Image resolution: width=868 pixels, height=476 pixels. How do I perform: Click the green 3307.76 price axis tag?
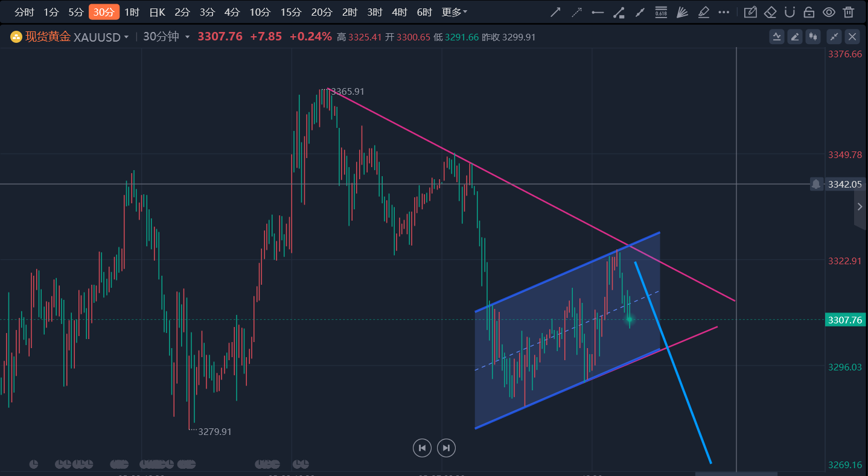[845, 320]
